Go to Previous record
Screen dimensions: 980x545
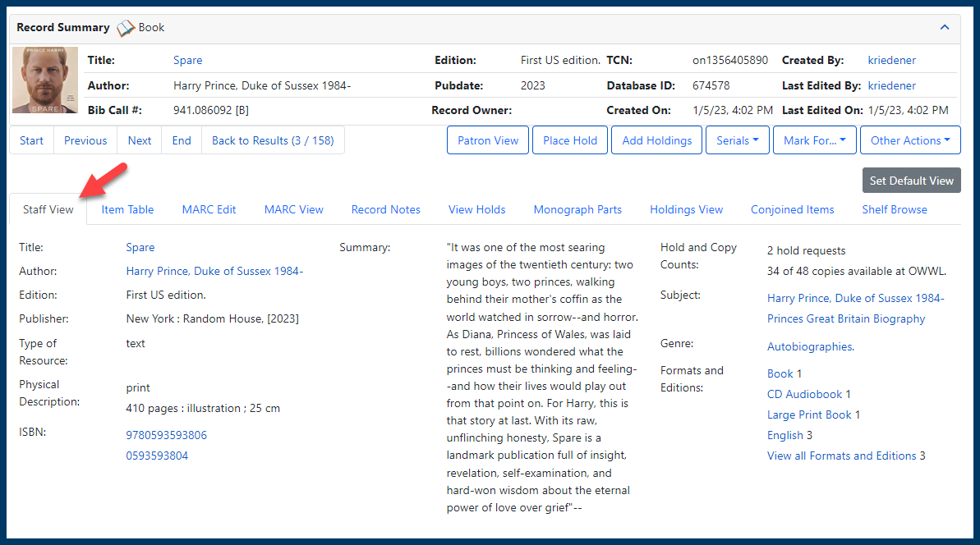point(85,140)
